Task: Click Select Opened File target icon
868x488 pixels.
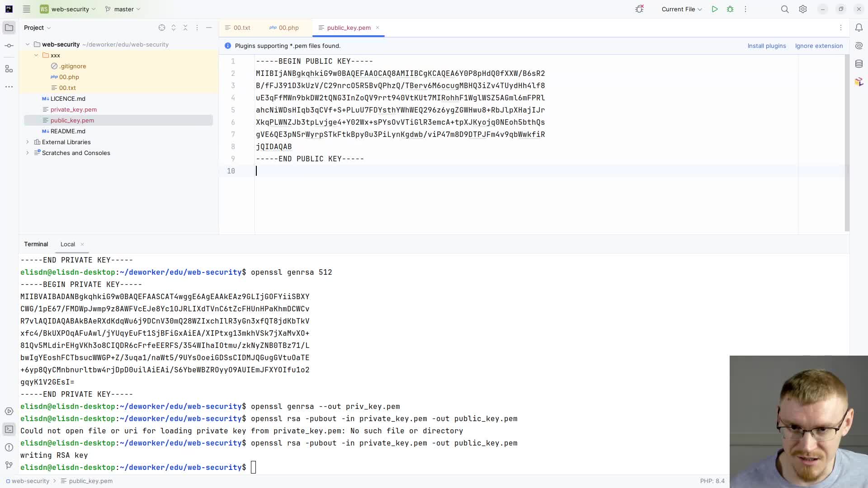Action: tap(162, 28)
